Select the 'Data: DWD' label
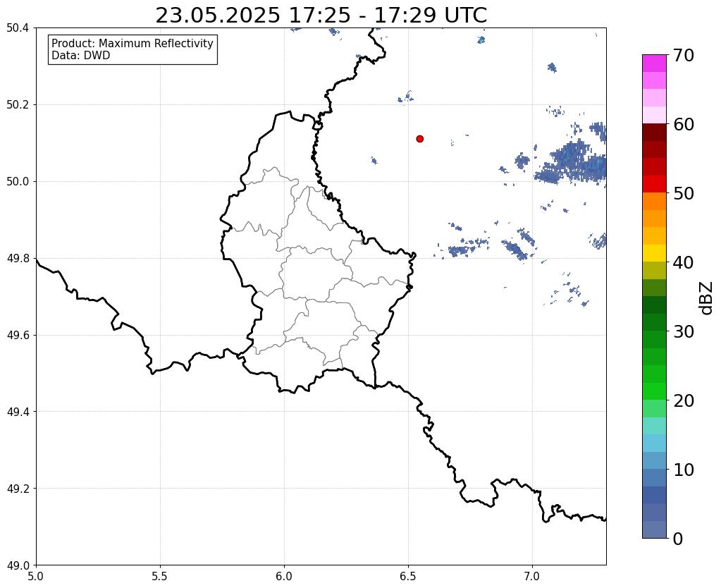This screenshot has height=588, width=721. (x=81, y=56)
